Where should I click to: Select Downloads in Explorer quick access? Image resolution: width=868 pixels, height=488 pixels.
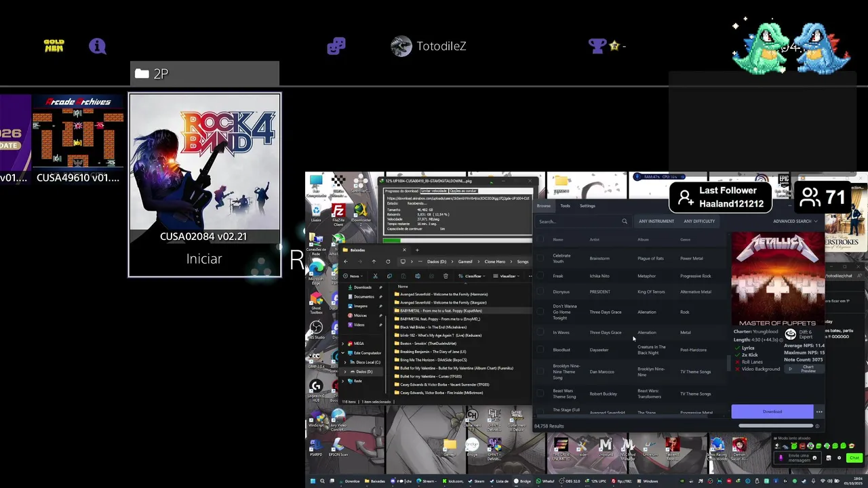click(363, 287)
